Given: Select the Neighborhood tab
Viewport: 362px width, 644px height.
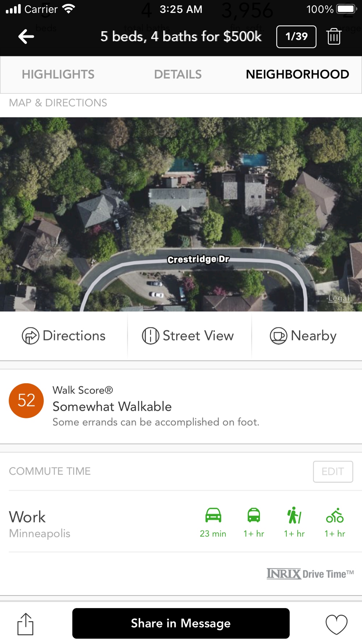Looking at the screenshot, I should [x=297, y=74].
